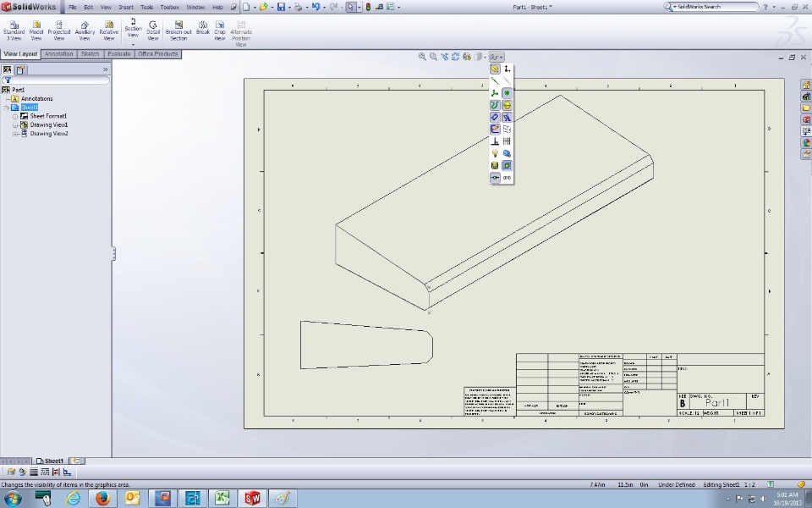Open the Options icon in the top toolbar
This screenshot has width=812, height=508.
coord(391,8)
